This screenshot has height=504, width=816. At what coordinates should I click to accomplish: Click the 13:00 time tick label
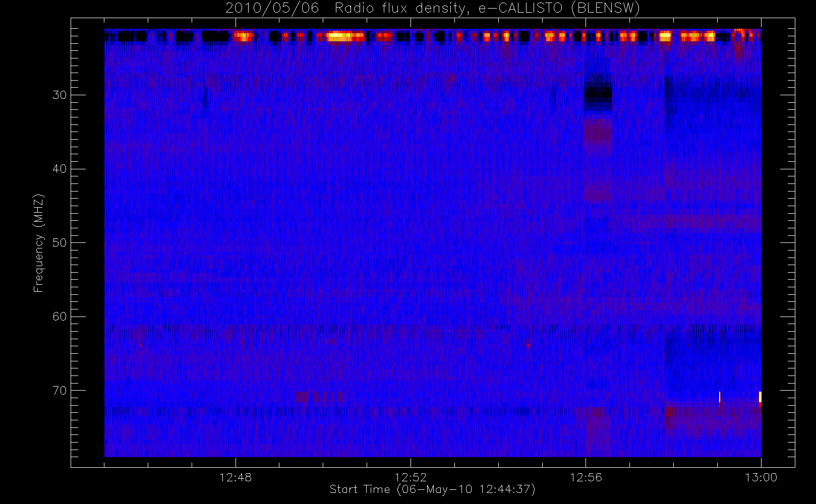[x=761, y=477]
